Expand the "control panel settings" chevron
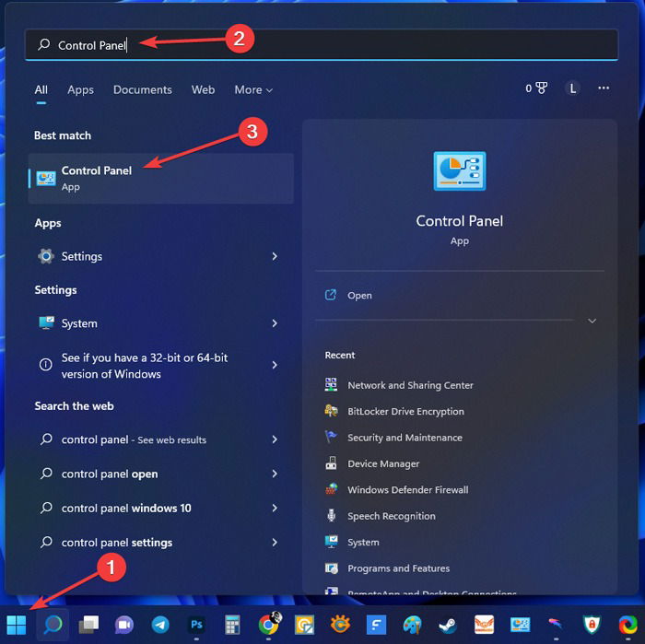 [275, 543]
